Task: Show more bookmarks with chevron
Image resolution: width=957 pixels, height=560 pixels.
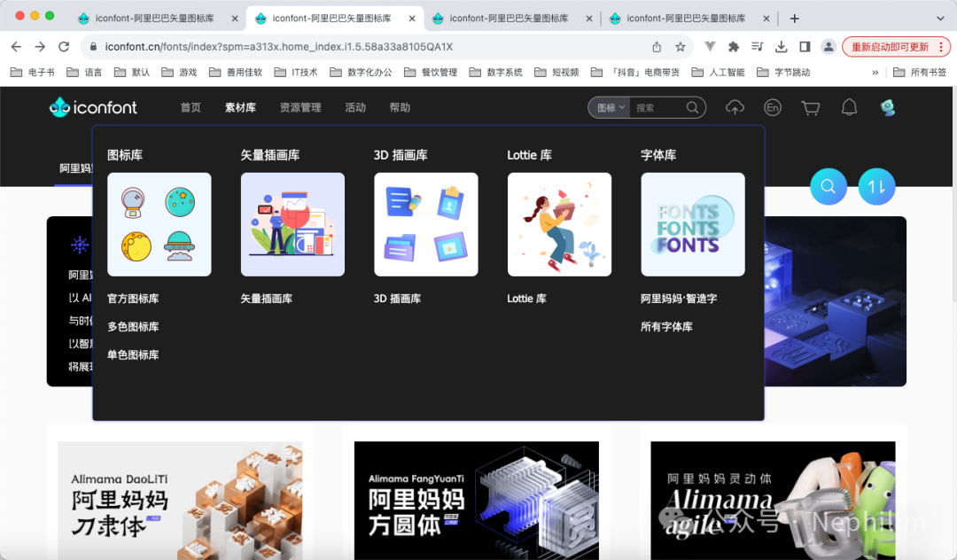Action: pyautogui.click(x=875, y=72)
